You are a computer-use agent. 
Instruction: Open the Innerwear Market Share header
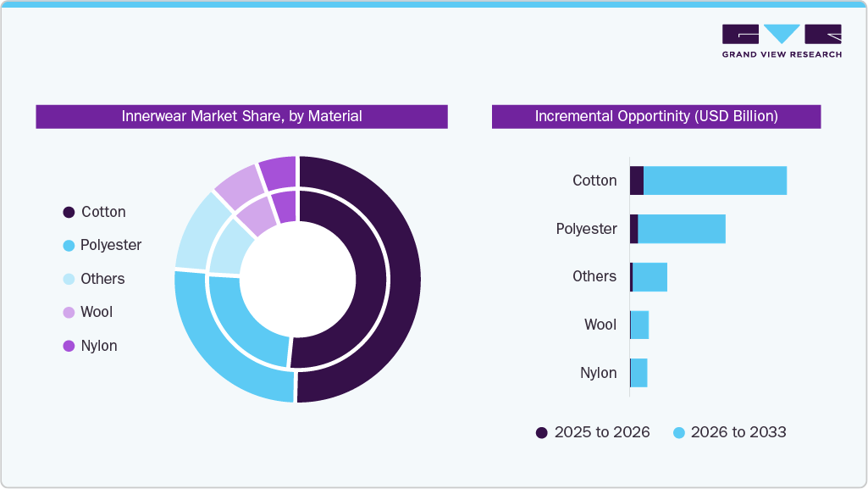241,116
